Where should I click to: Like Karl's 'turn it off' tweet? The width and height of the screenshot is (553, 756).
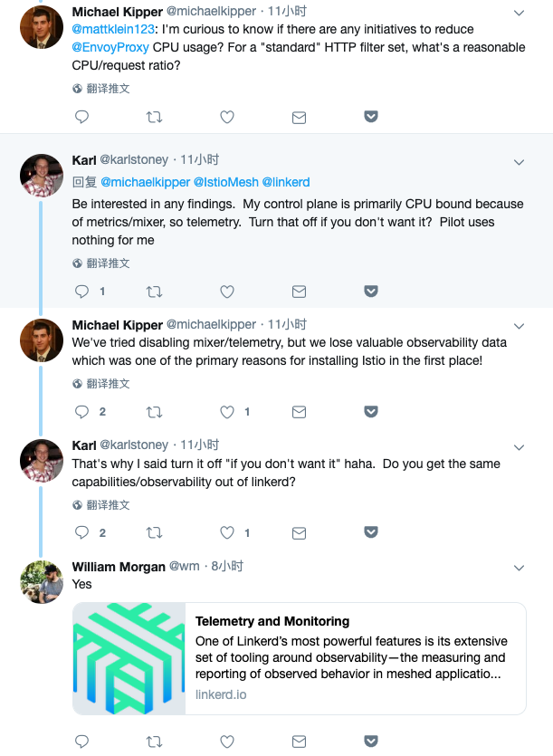[x=227, y=532]
